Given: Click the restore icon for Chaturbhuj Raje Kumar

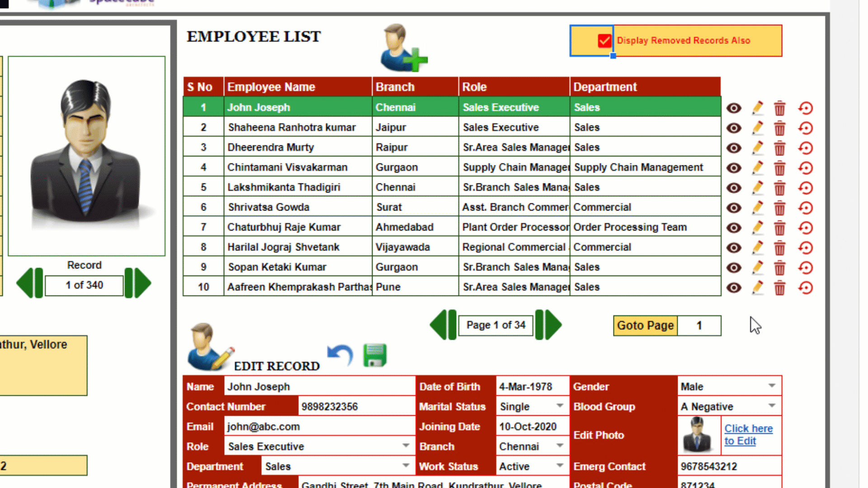Looking at the screenshot, I should pos(805,228).
